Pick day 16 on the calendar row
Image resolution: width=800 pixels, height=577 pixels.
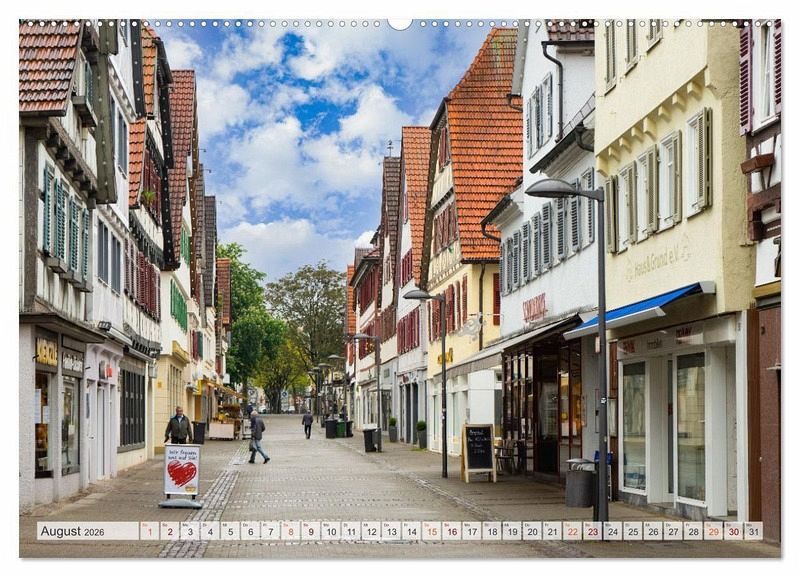tap(451, 531)
